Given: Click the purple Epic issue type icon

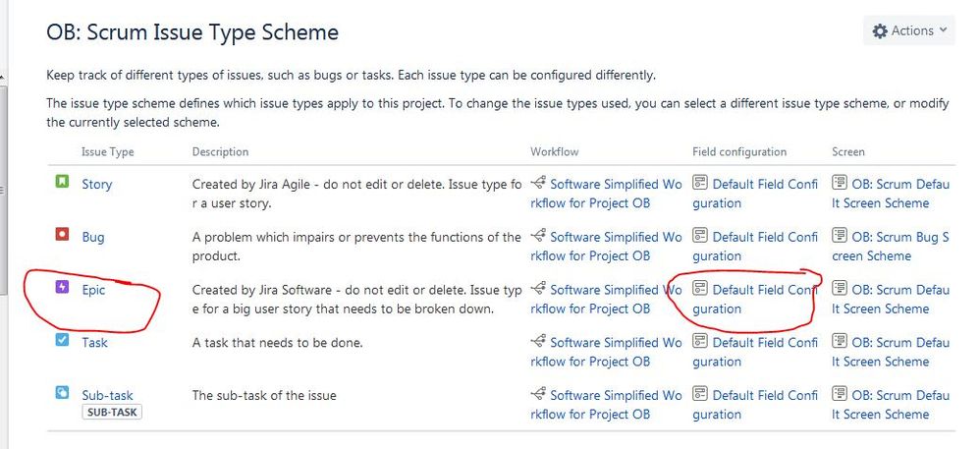Looking at the screenshot, I should 62,289.
